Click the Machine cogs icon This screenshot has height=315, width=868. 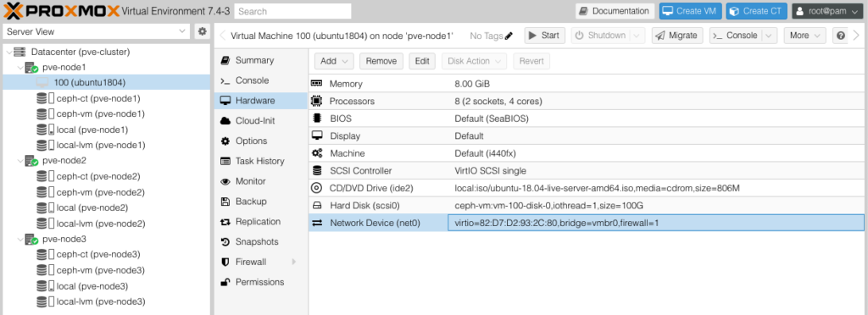317,153
